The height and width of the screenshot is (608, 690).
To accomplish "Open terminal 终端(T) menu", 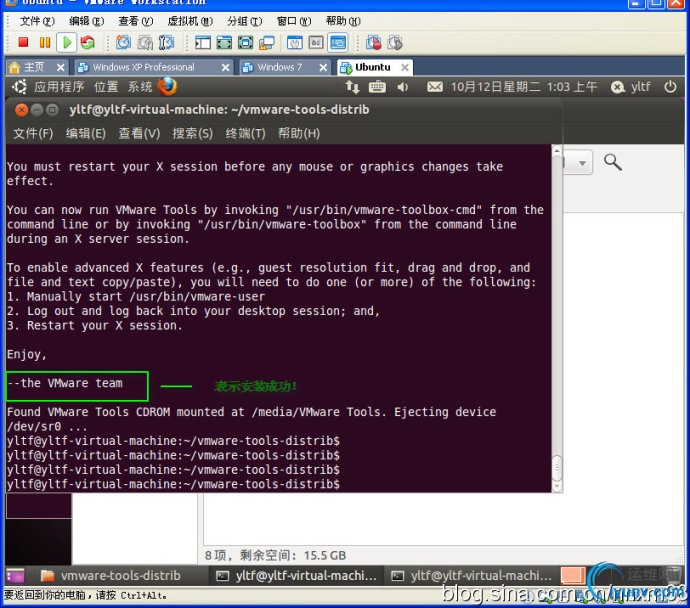I will 246,133.
